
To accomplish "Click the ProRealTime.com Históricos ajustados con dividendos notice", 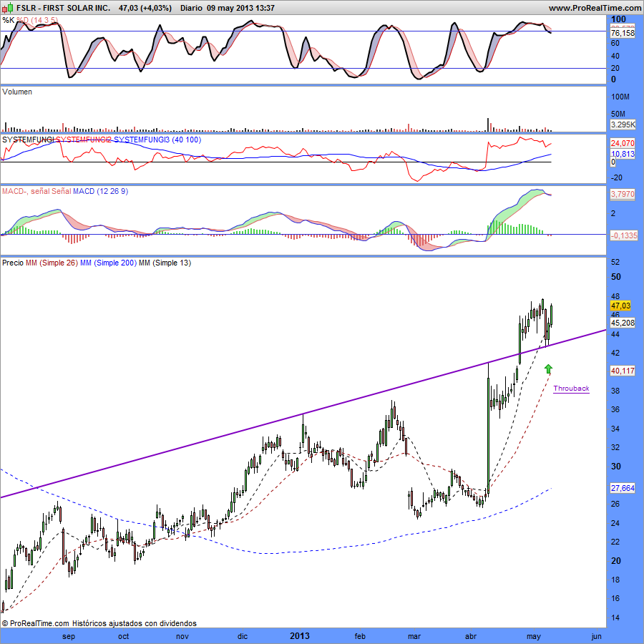I will pyautogui.click(x=99, y=623).
